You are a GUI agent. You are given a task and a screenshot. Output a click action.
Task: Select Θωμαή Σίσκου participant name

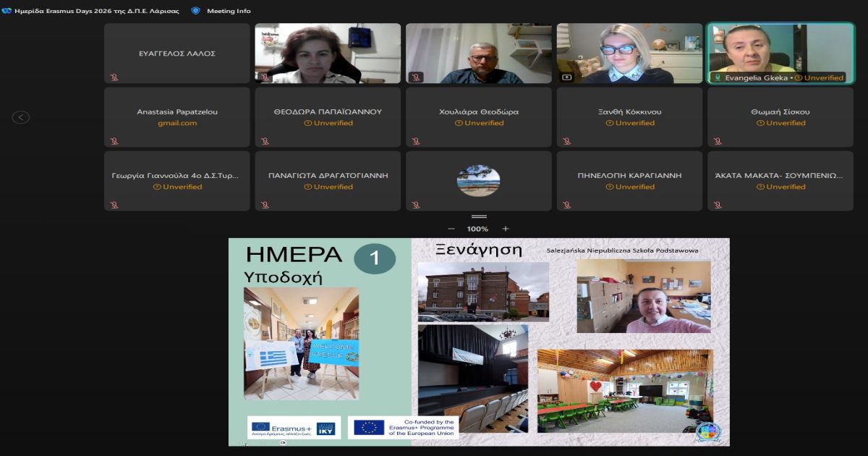click(780, 112)
